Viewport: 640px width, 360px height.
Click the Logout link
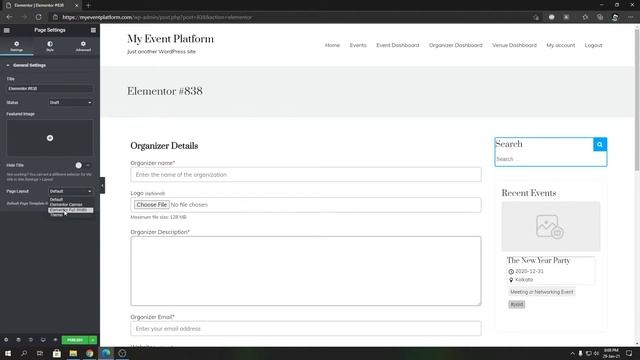point(593,45)
